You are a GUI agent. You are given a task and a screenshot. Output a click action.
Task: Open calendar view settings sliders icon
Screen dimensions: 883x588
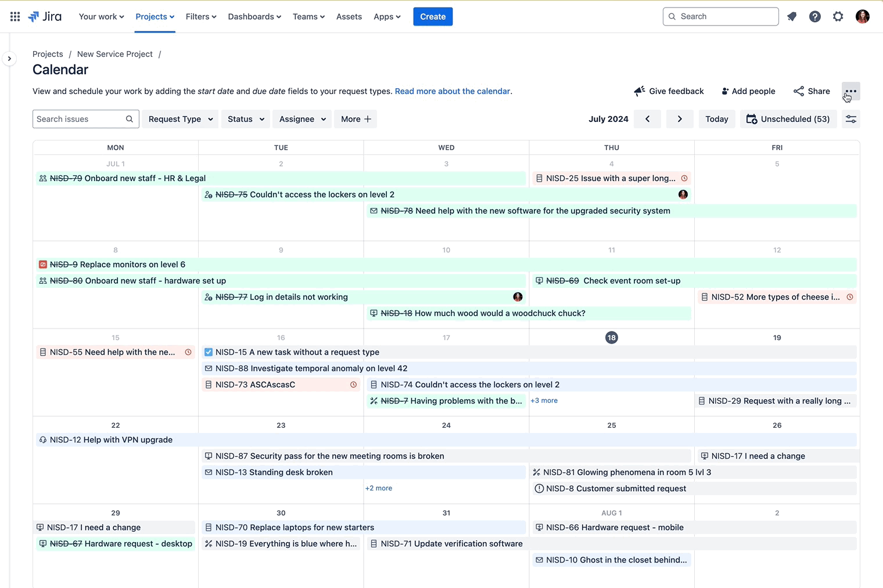coord(851,118)
